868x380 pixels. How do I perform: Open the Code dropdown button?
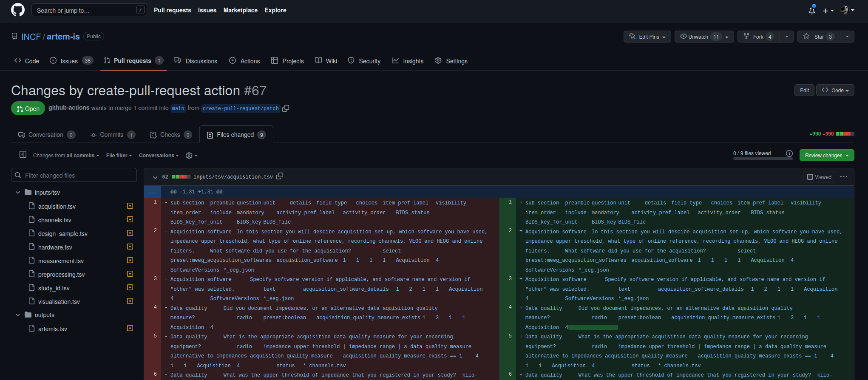coord(835,90)
